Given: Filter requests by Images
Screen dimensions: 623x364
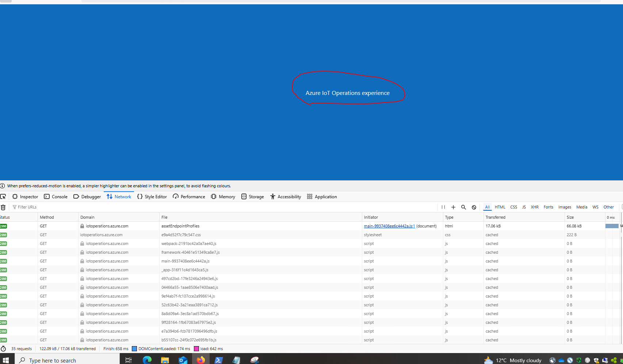Looking at the screenshot, I should [x=565, y=207].
